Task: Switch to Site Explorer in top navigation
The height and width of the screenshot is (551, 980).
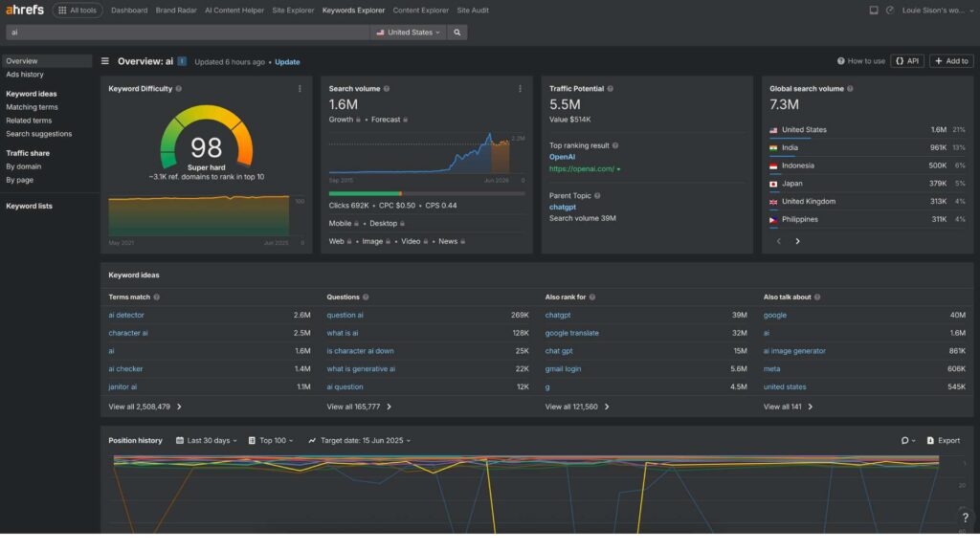Action: 293,11
